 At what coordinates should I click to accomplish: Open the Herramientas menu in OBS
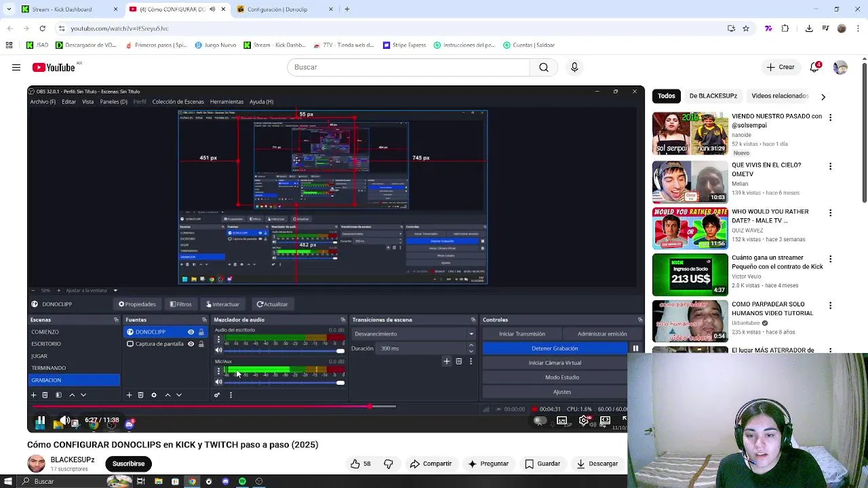[x=226, y=102]
